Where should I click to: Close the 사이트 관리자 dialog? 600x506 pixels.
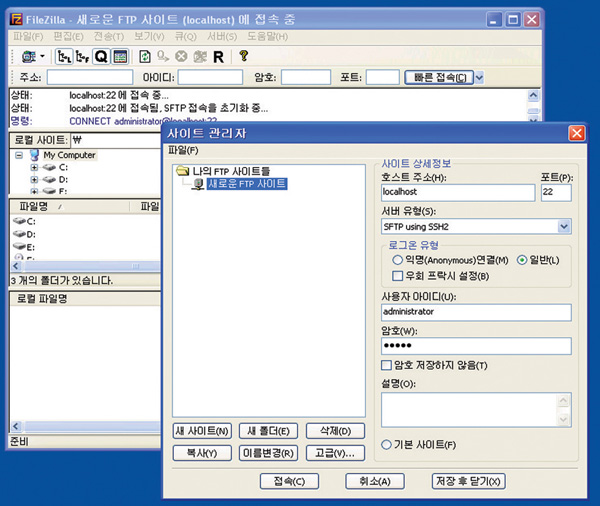tap(577, 134)
